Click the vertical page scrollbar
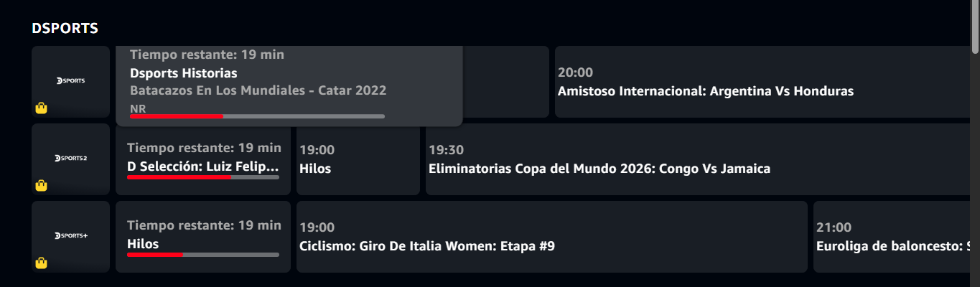980x287 pixels. [975, 143]
